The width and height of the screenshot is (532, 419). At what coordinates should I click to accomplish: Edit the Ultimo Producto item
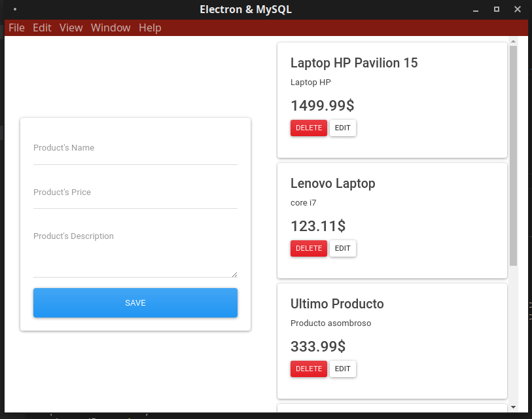pyautogui.click(x=343, y=369)
